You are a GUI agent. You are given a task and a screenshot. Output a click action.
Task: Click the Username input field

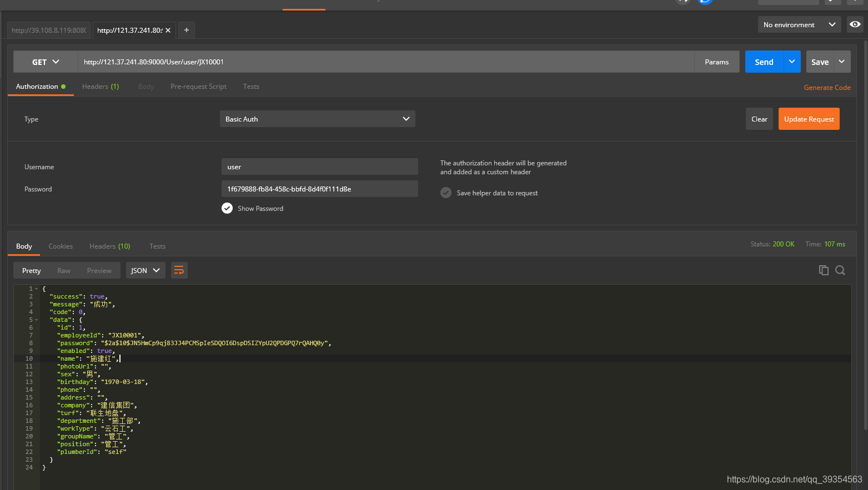point(320,166)
